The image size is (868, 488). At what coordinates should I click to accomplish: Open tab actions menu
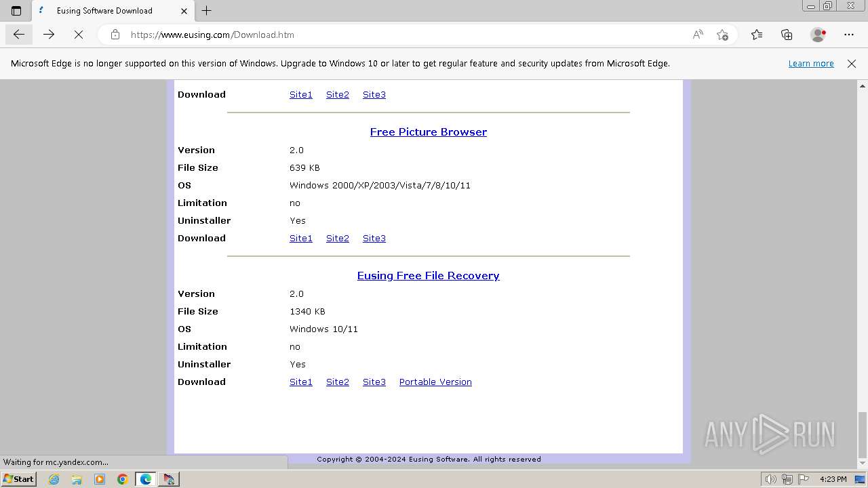tap(16, 11)
